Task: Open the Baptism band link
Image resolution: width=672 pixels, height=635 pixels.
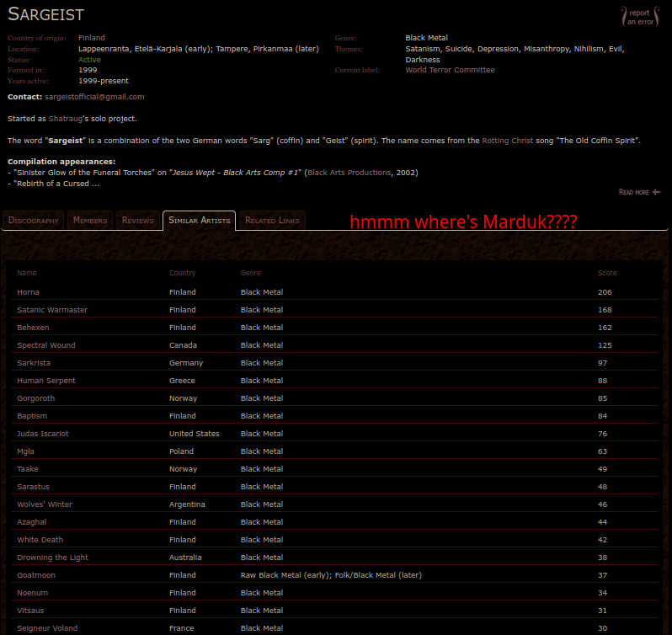Action: tap(32, 416)
